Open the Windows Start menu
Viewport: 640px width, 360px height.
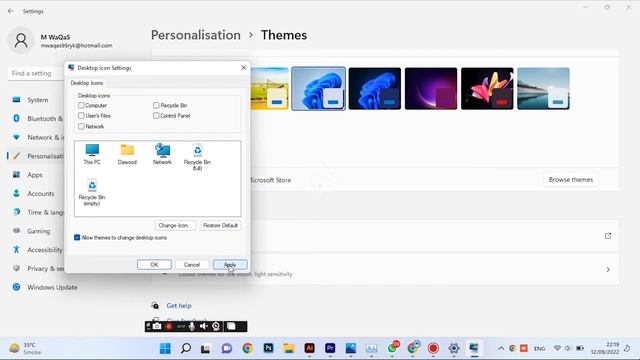tap(165, 348)
